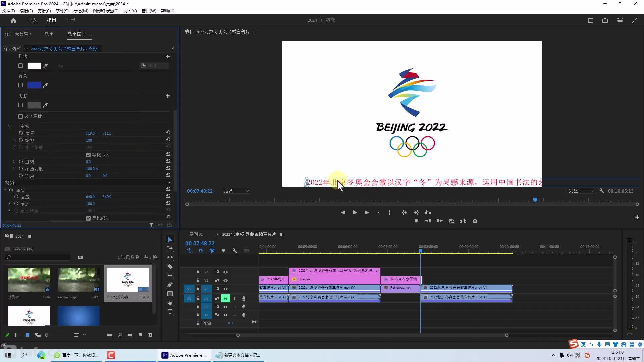Screen dimensions: 644x362
Task: Click Export Frame camera icon
Action: click(475, 221)
